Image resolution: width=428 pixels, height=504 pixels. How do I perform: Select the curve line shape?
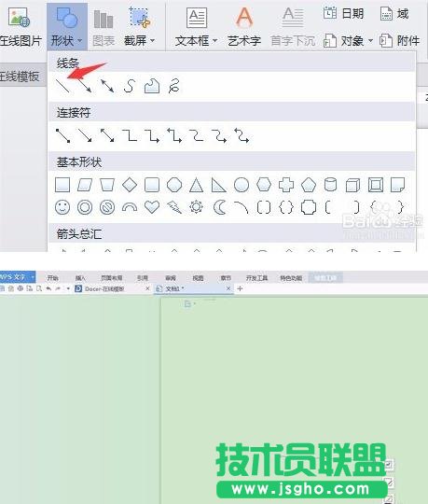130,86
